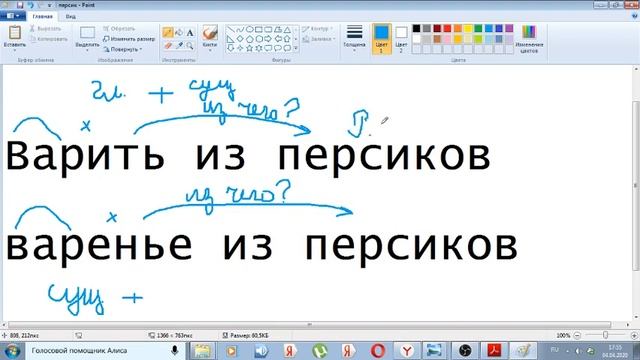Screen dimensions: 640x360
Task: Activate Color 1 (Цвет 1)
Action: click(381, 39)
